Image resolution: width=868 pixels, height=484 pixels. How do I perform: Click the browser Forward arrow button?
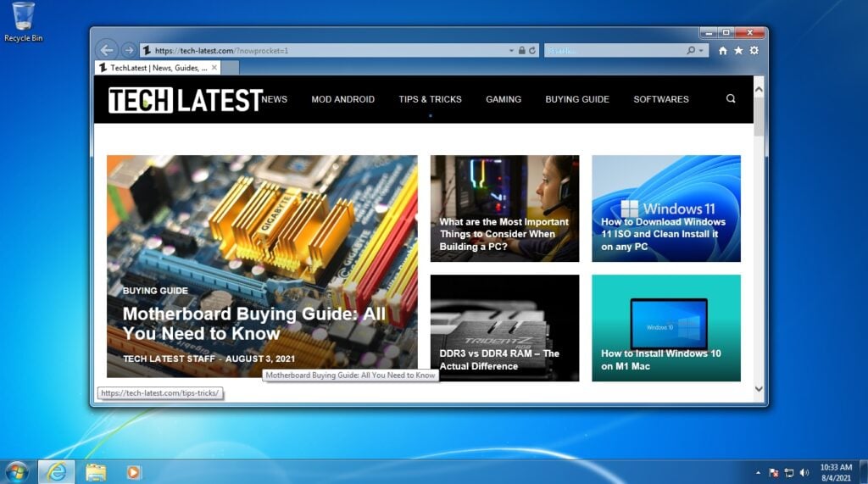click(129, 50)
